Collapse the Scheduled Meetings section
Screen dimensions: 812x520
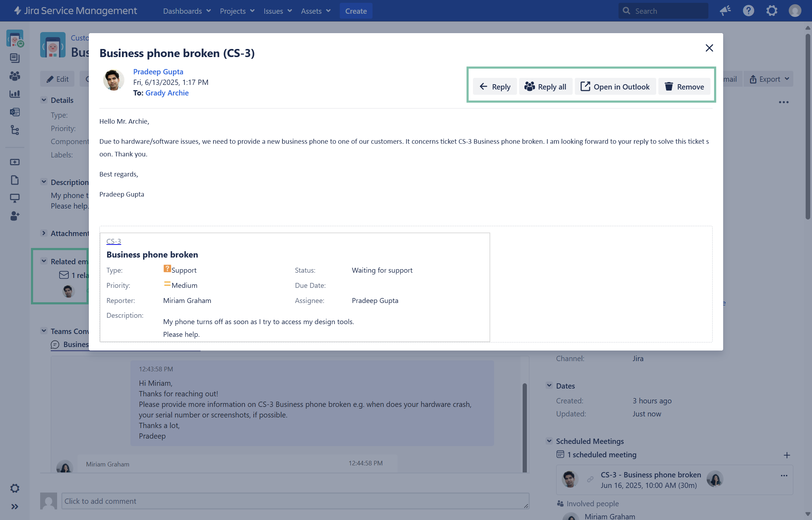(549, 441)
